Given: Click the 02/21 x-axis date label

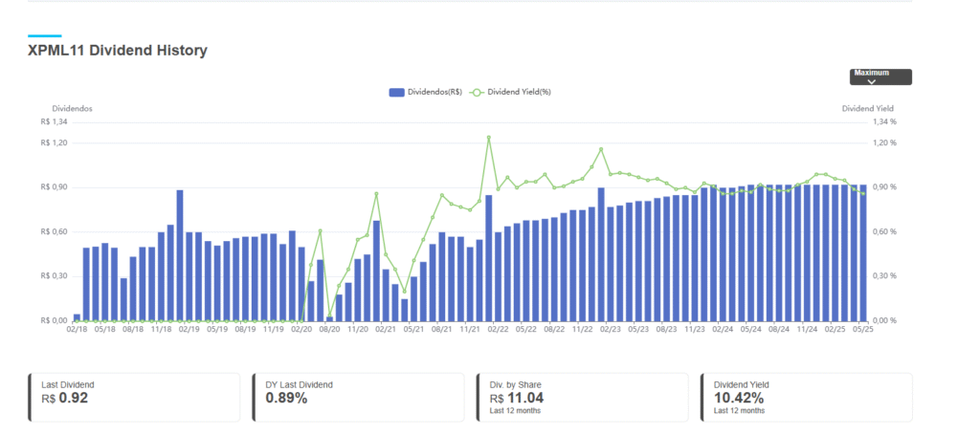Looking at the screenshot, I should coord(386,330).
